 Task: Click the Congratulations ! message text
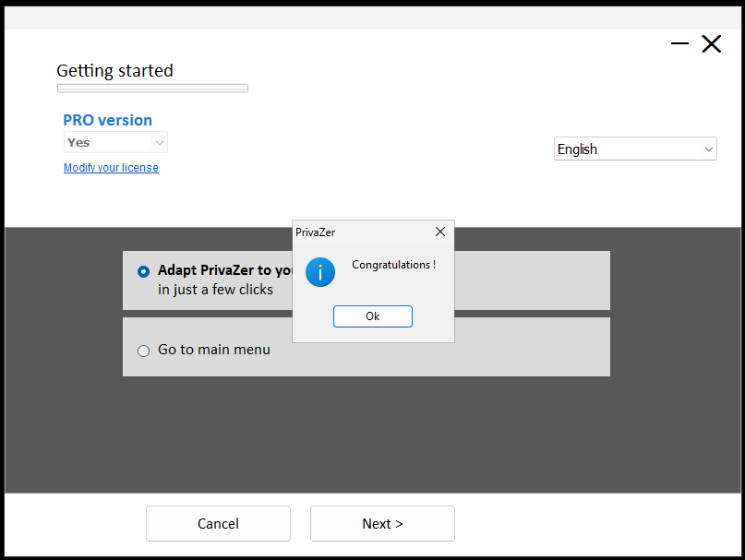(393, 265)
